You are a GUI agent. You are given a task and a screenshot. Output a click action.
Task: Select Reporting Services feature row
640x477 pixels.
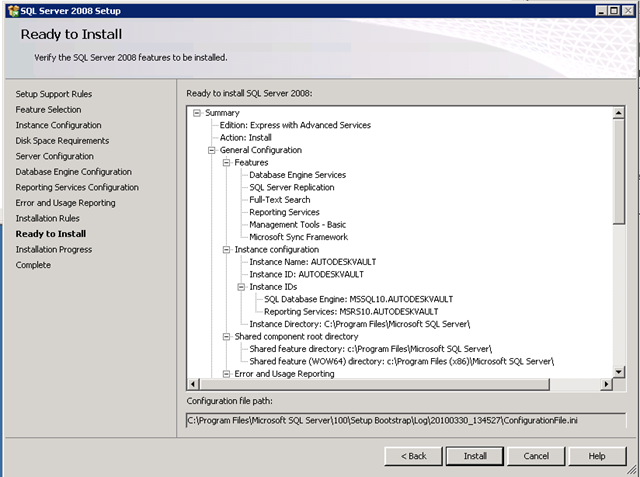(284, 212)
